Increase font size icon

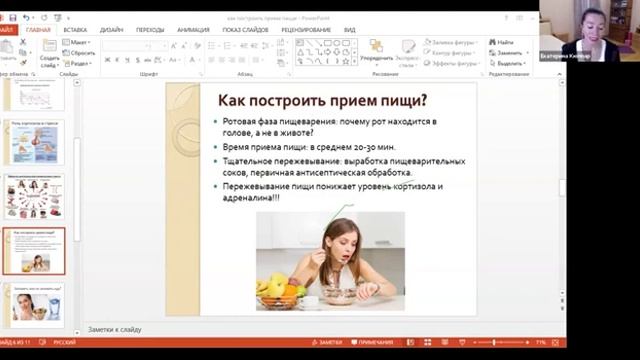[174, 46]
